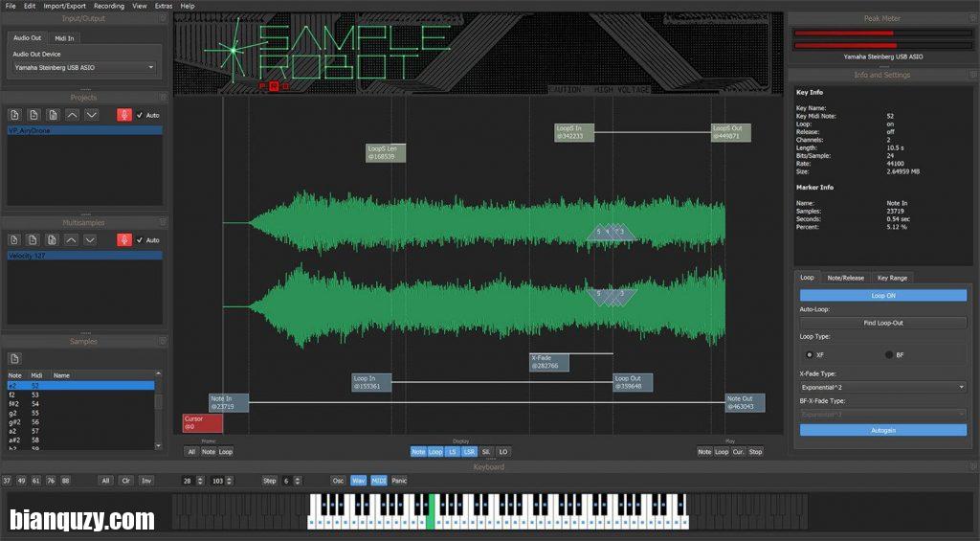Undock the Keyboard panel via its corner icon

click(x=972, y=466)
